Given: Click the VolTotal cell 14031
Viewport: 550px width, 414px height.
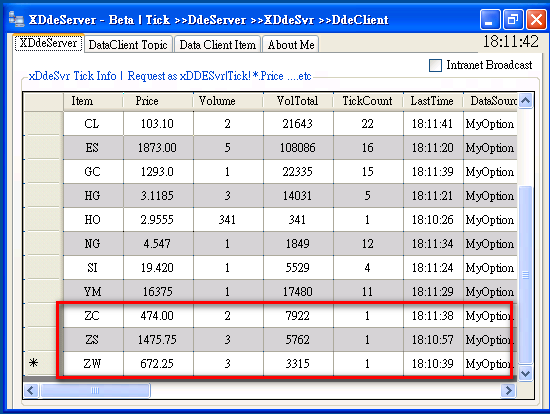Looking at the screenshot, I should click(x=298, y=195).
